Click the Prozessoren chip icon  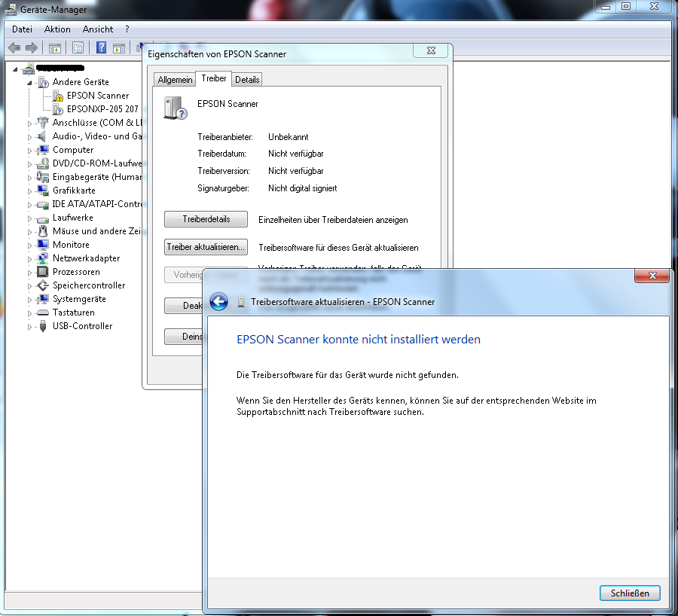(x=43, y=272)
